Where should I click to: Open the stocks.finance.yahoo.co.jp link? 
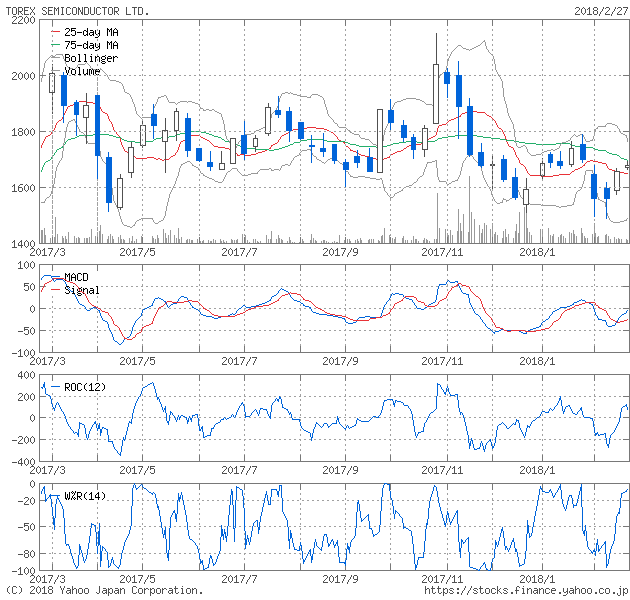[x=526, y=590]
